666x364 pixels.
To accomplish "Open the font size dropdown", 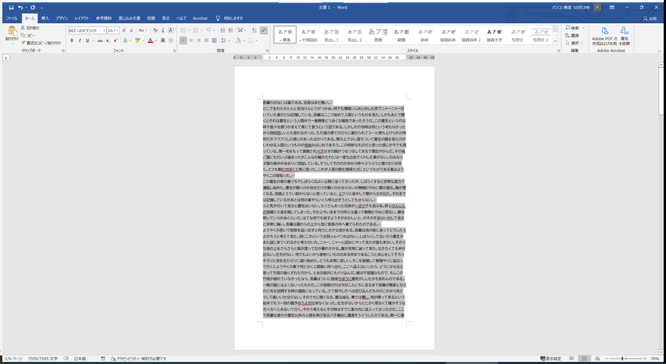I will (x=117, y=31).
